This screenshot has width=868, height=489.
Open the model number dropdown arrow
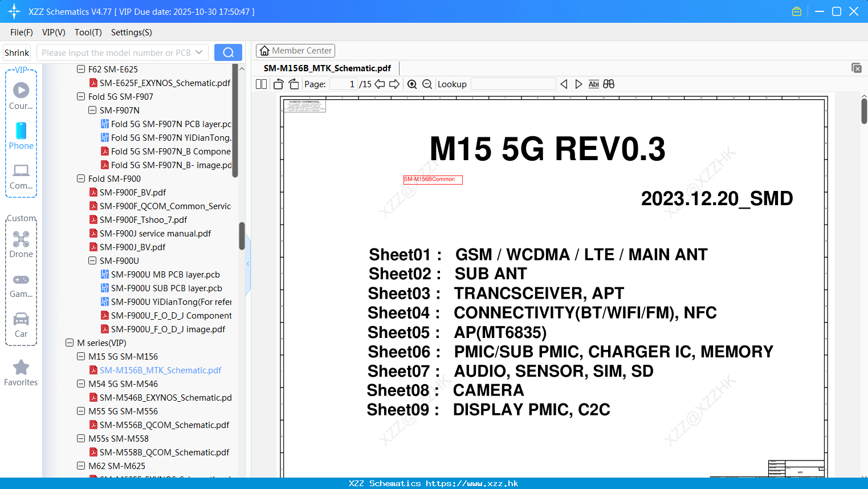pyautogui.click(x=199, y=52)
